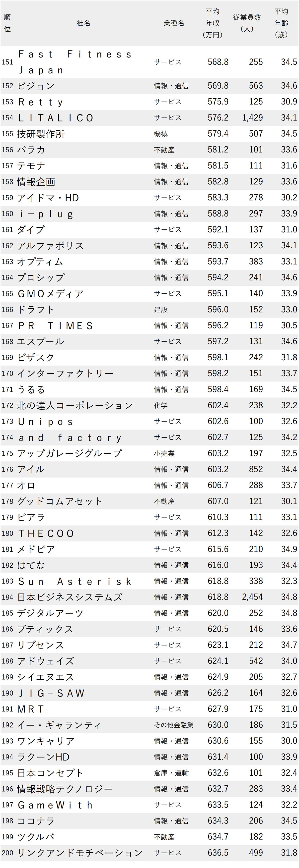Click the 社名 column header

tap(83, 23)
